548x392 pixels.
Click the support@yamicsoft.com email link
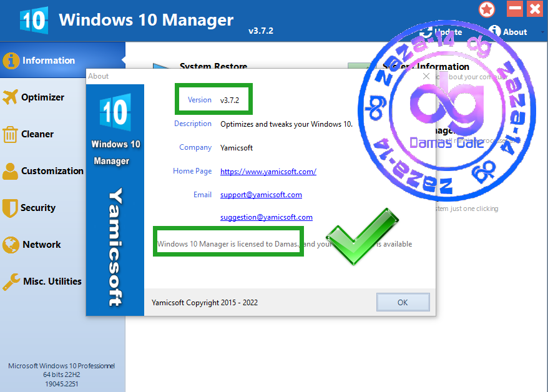[261, 195]
